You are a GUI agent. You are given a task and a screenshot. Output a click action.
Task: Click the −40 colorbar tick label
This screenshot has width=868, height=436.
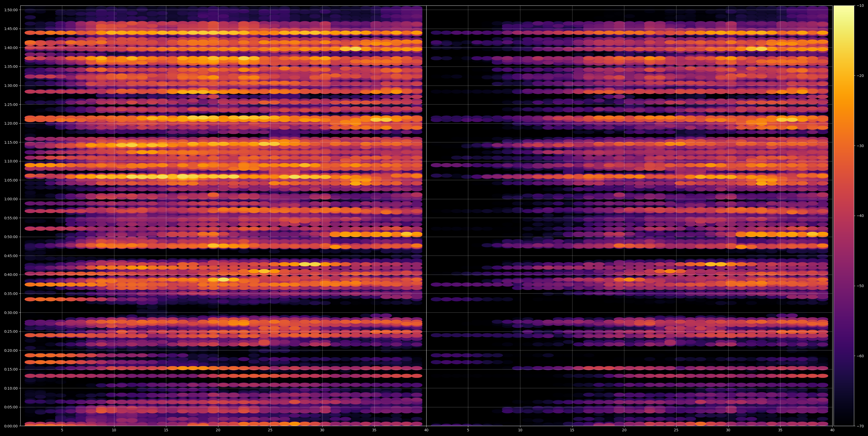click(x=860, y=216)
